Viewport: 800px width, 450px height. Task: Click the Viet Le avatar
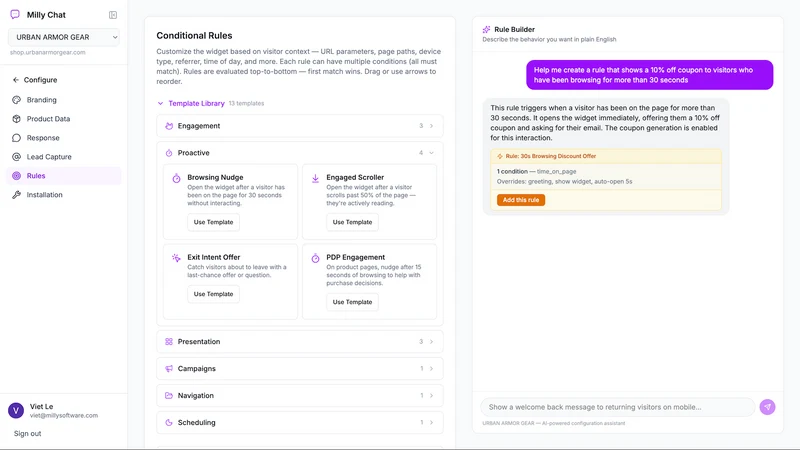pos(16,410)
